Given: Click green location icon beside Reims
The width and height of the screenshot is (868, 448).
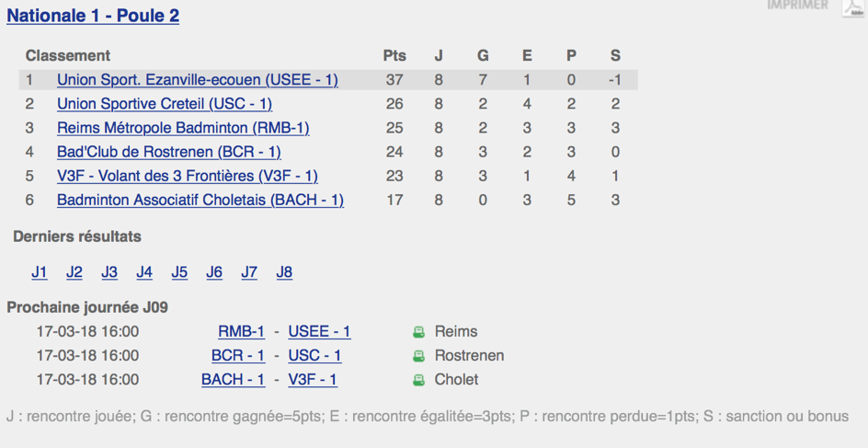Looking at the screenshot, I should (x=419, y=332).
